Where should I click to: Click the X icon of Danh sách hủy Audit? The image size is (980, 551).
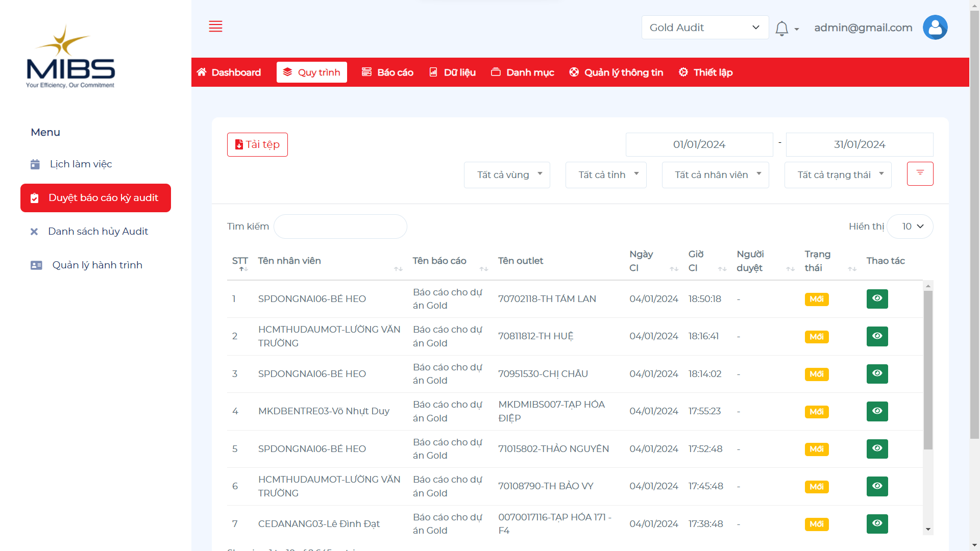coord(34,232)
